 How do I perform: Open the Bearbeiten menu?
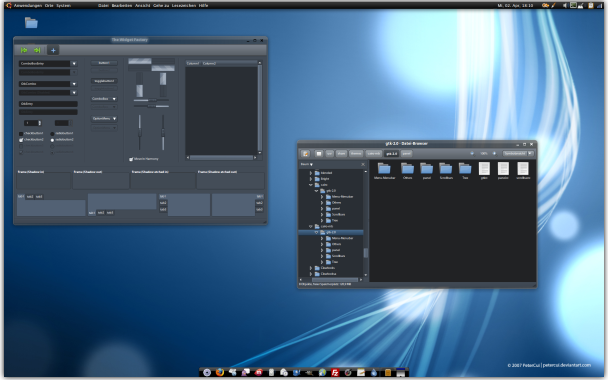point(122,5)
